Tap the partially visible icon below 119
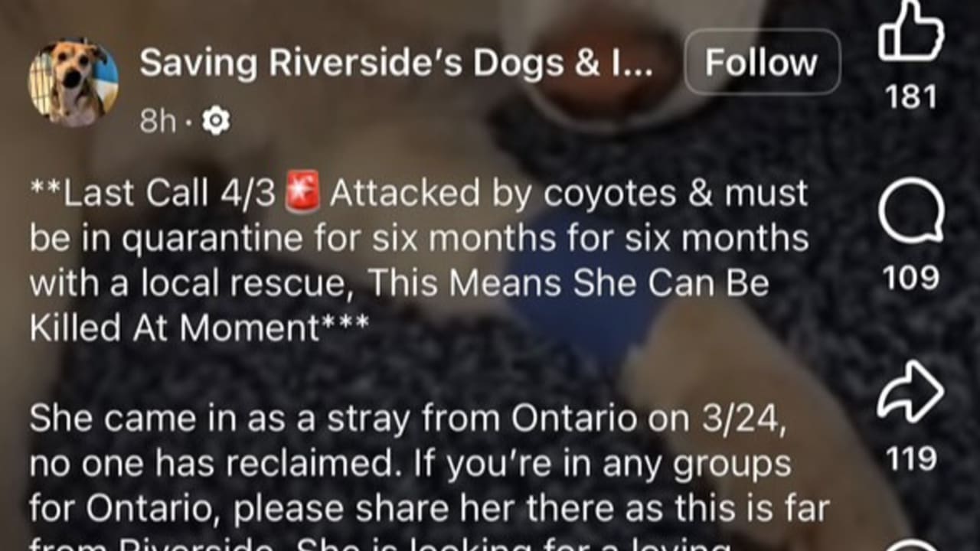The height and width of the screenshot is (551, 980). tap(911, 543)
